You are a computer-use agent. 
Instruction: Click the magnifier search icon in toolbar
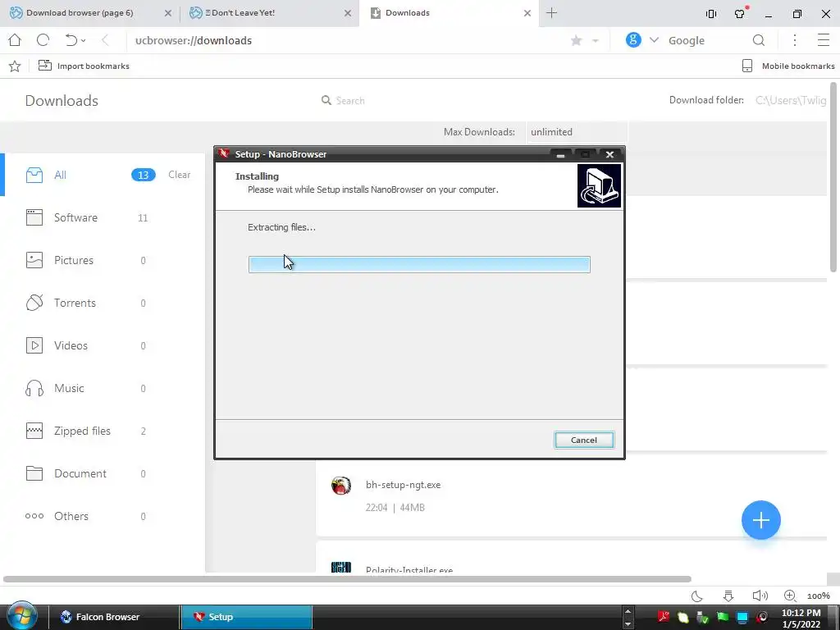click(759, 40)
